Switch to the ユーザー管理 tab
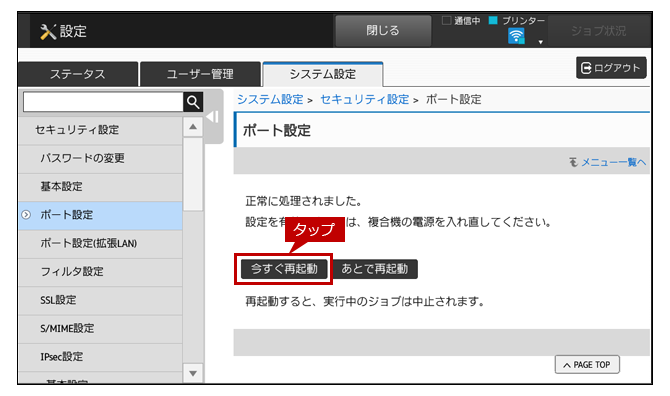 200,74
